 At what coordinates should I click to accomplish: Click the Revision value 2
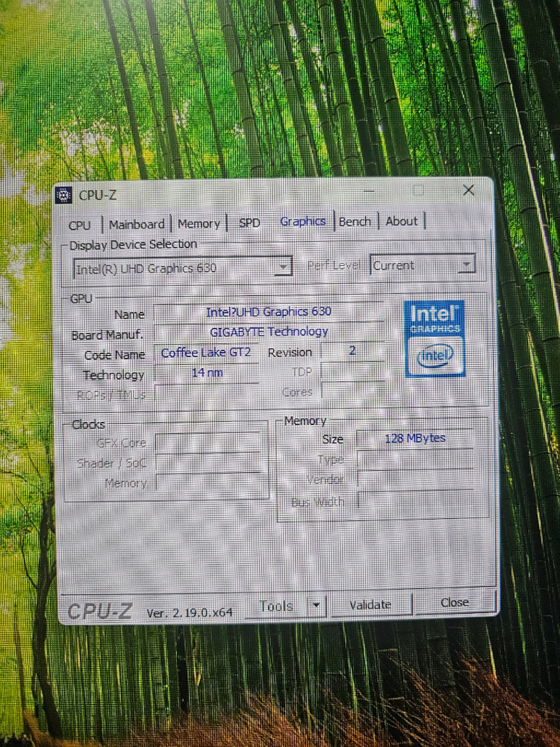coord(353,350)
